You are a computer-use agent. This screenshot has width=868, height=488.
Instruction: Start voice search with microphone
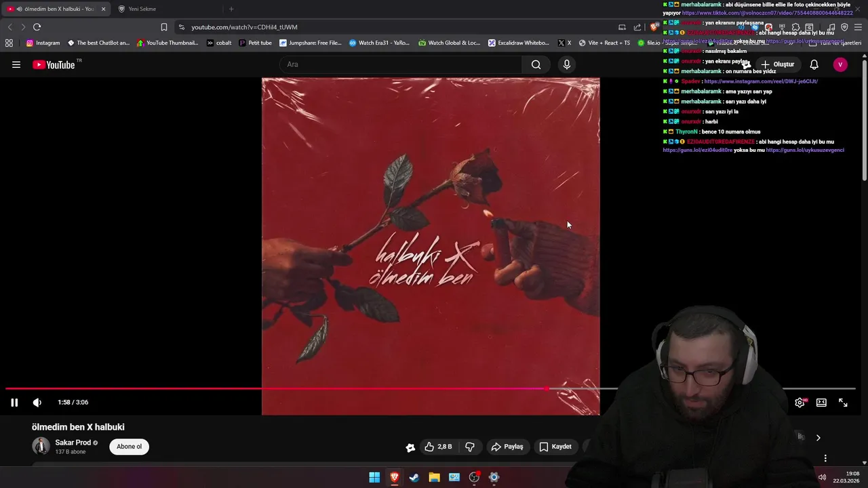point(567,64)
